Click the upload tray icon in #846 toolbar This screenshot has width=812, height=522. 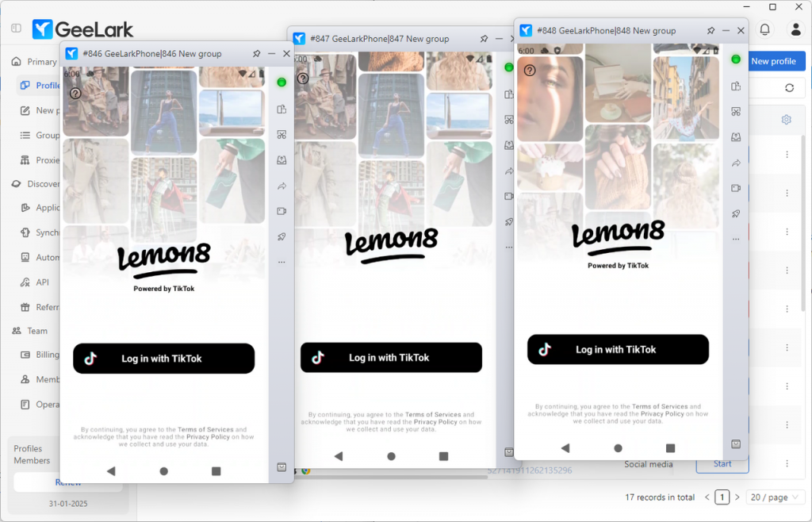282,160
